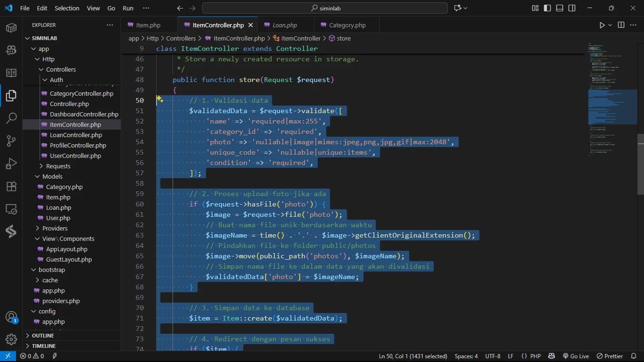Toggle the bottom panel visibility
The image size is (644, 362).
tap(560, 8)
